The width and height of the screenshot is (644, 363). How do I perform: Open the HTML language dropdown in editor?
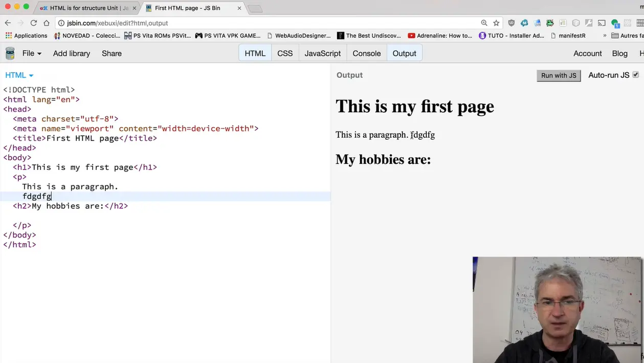click(19, 75)
